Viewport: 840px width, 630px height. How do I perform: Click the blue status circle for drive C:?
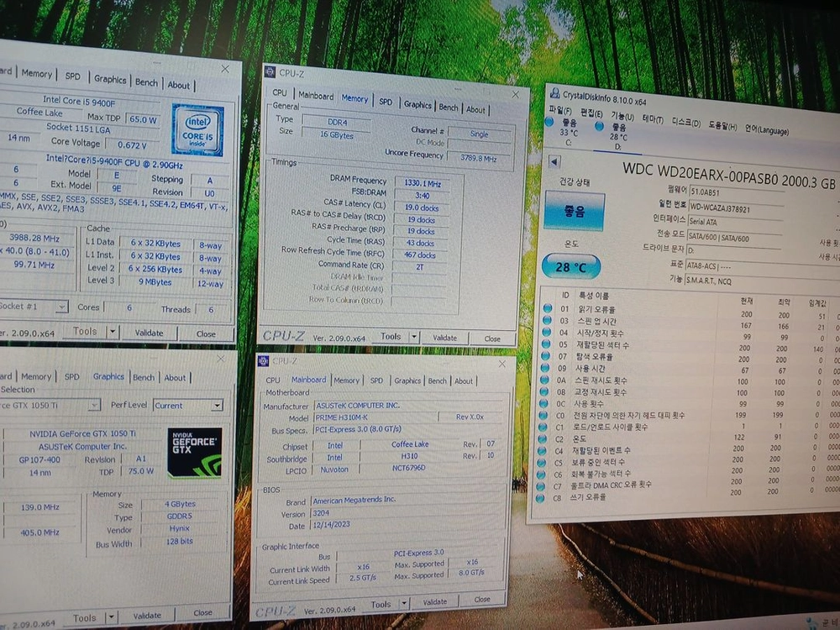click(549, 122)
